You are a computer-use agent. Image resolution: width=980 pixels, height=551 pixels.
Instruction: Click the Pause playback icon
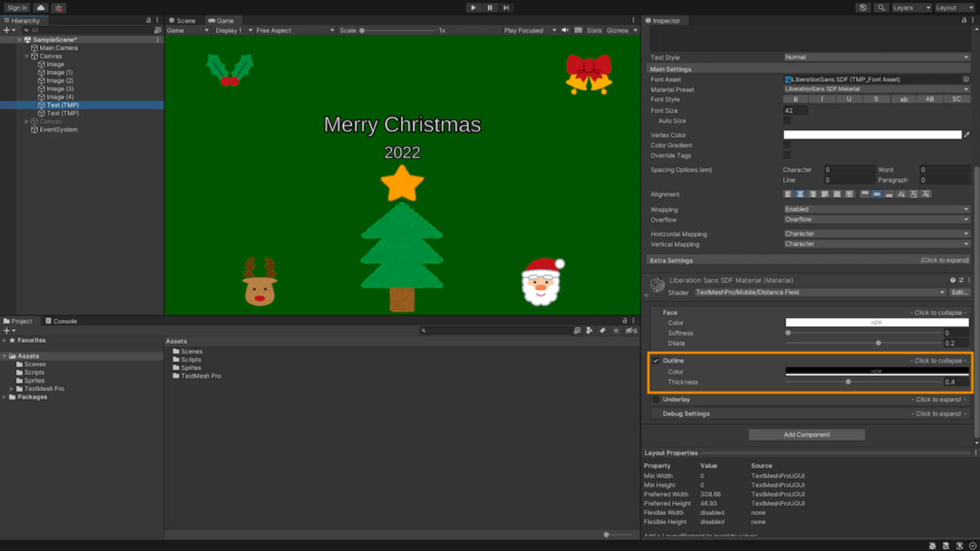490,8
